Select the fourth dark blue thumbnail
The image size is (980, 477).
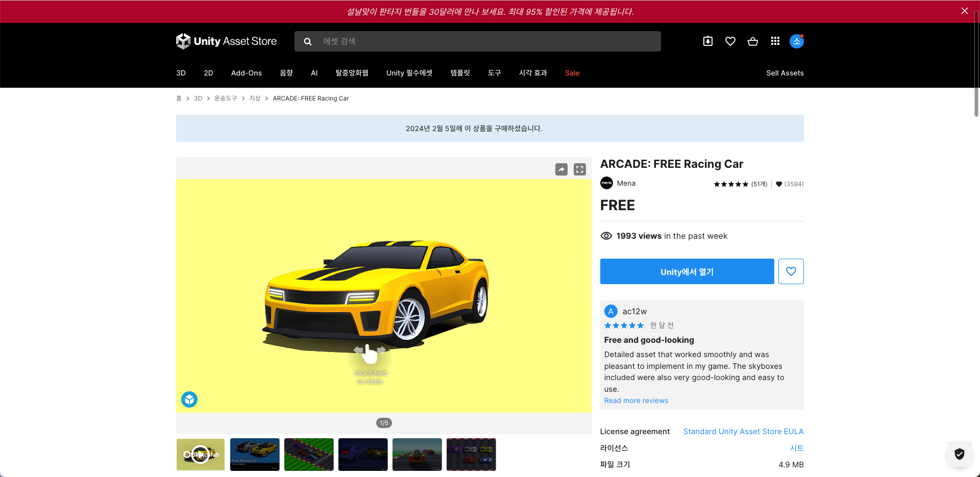(x=363, y=455)
